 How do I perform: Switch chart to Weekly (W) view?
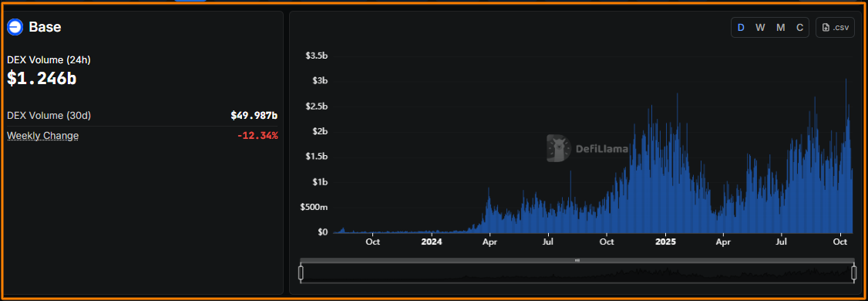point(760,27)
